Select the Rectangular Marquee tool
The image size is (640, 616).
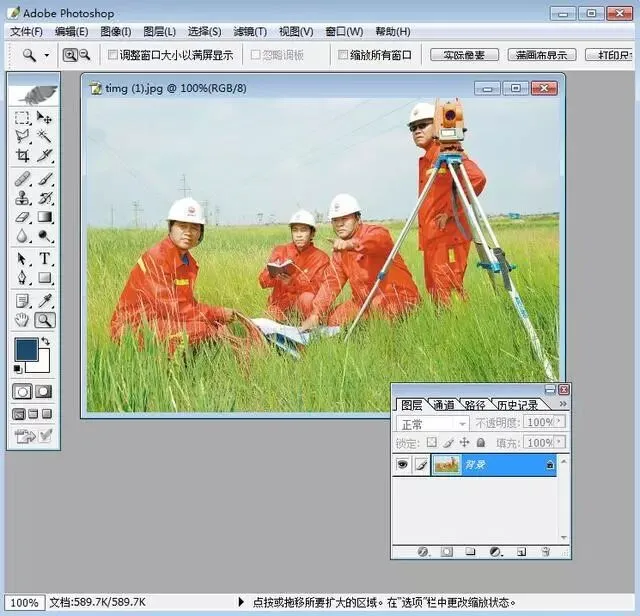22,118
